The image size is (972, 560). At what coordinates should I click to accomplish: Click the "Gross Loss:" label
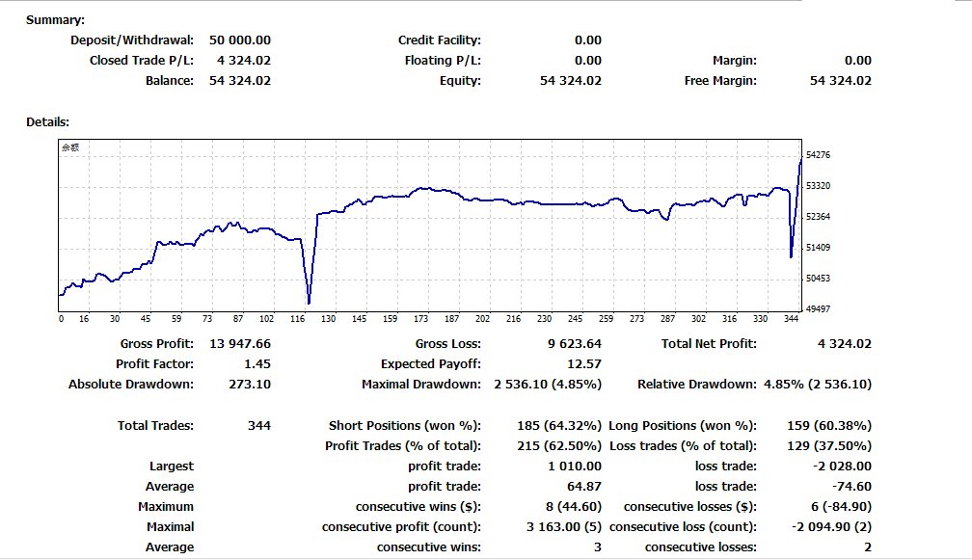pyautogui.click(x=448, y=344)
